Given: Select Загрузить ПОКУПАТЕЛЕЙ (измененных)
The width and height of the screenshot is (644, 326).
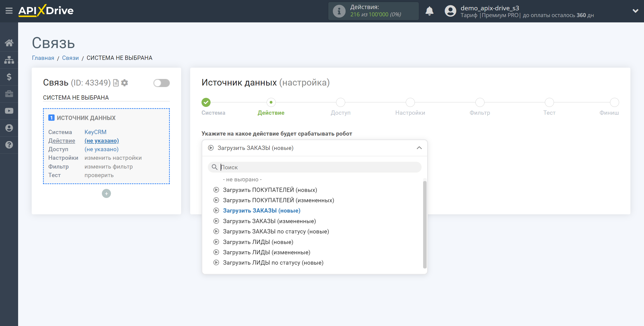Looking at the screenshot, I should coord(278,200).
